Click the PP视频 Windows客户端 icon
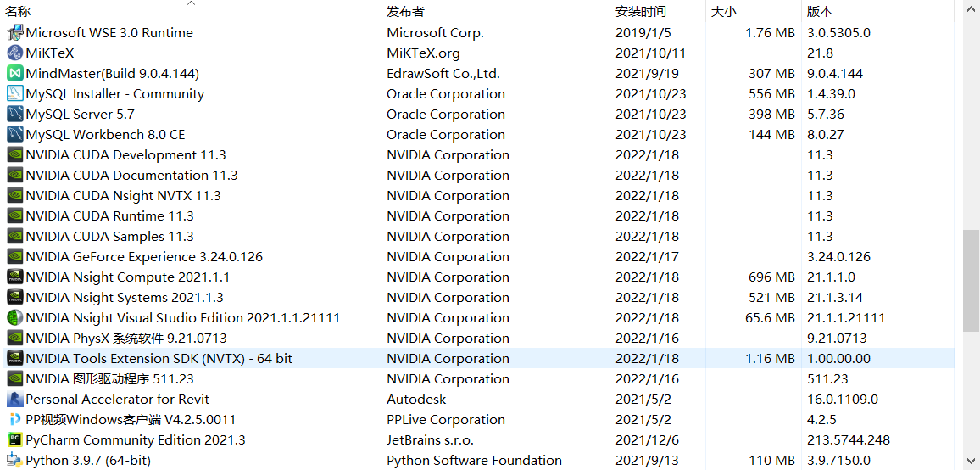The width and height of the screenshot is (980, 470). pyautogui.click(x=15, y=419)
